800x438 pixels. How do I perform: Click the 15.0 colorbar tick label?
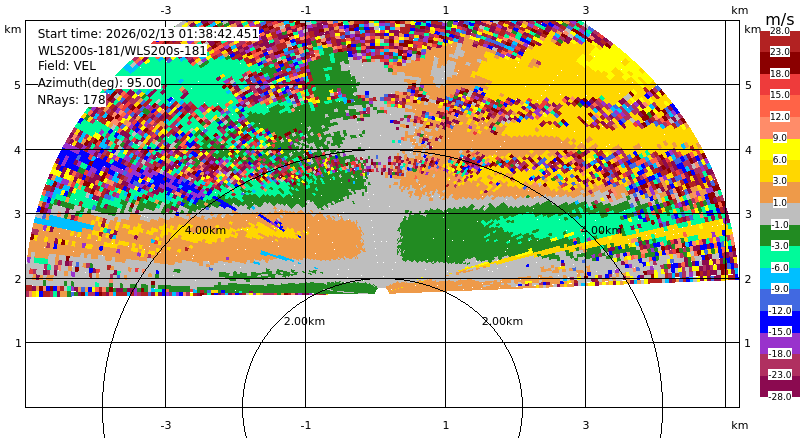(780, 94)
